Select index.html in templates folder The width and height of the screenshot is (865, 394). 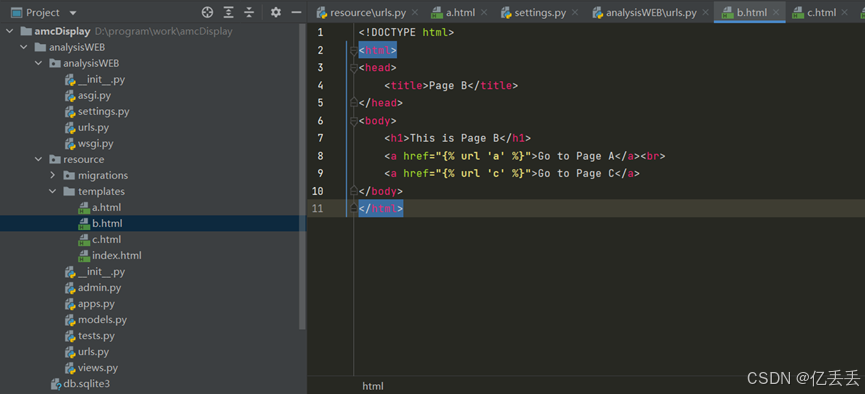(x=116, y=255)
